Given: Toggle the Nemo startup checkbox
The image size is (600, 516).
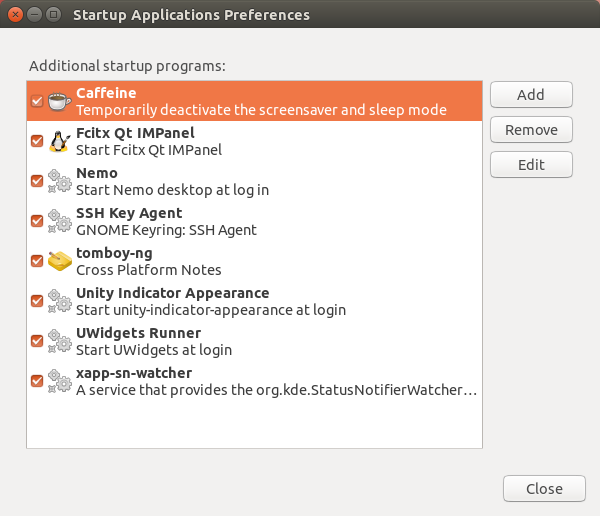Looking at the screenshot, I should tap(37, 181).
